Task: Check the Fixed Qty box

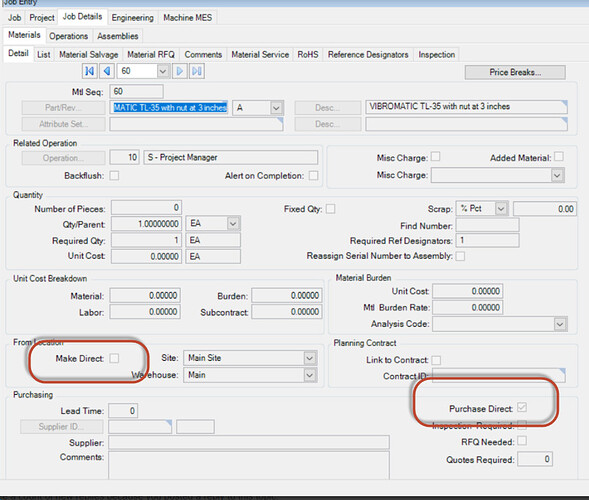Action: (x=331, y=208)
